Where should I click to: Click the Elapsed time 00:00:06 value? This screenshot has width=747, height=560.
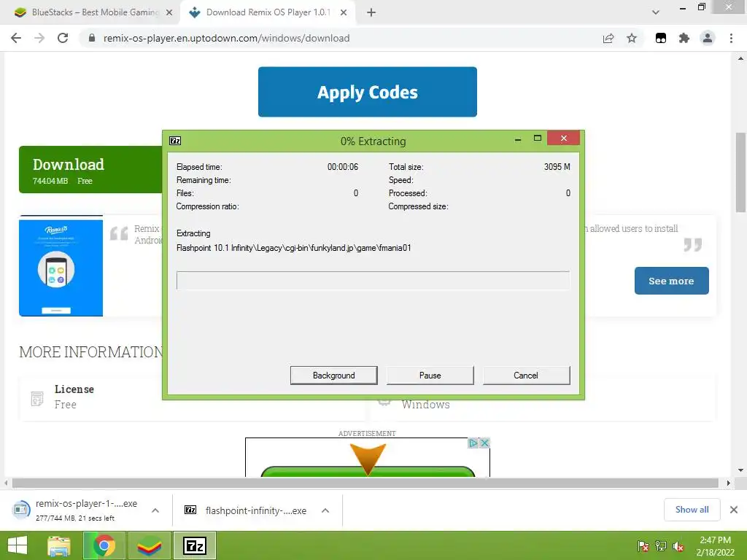tap(343, 167)
